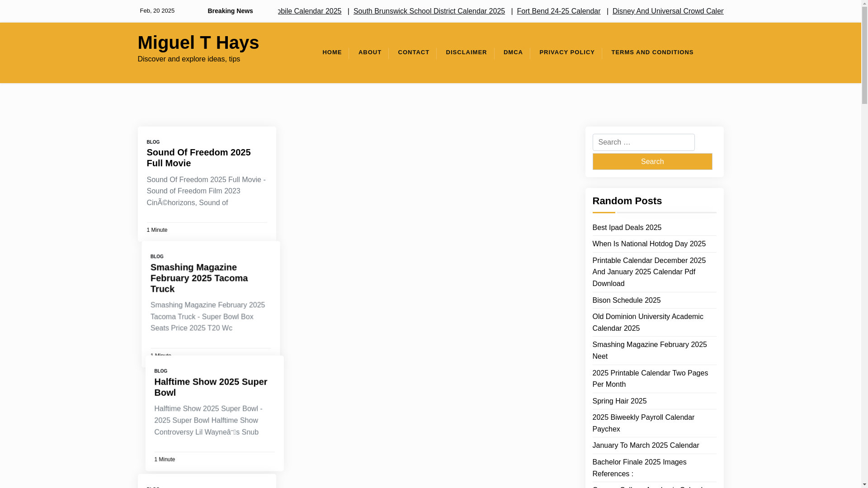Click 1 Minute under Sound Of Freedom post

[157, 230]
